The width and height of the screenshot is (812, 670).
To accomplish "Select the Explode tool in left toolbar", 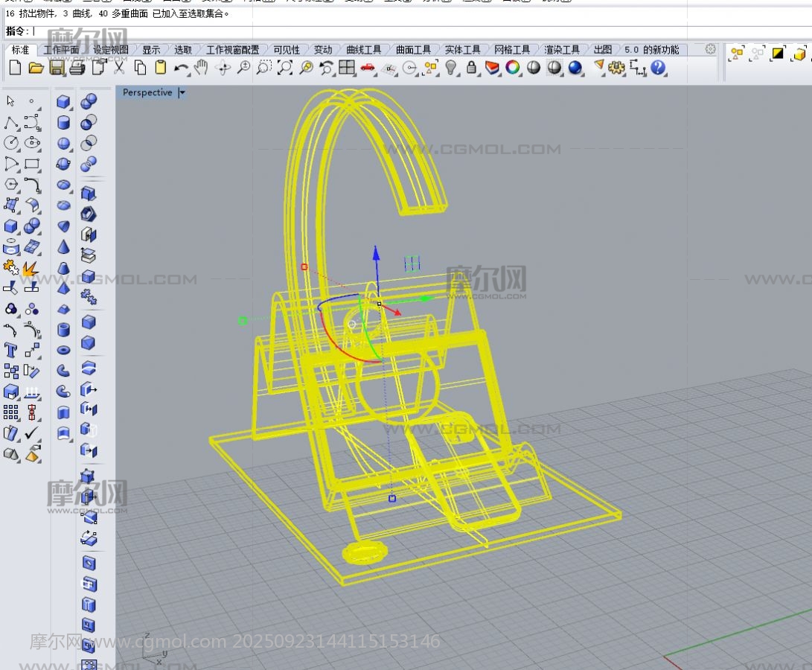I will point(31,267).
